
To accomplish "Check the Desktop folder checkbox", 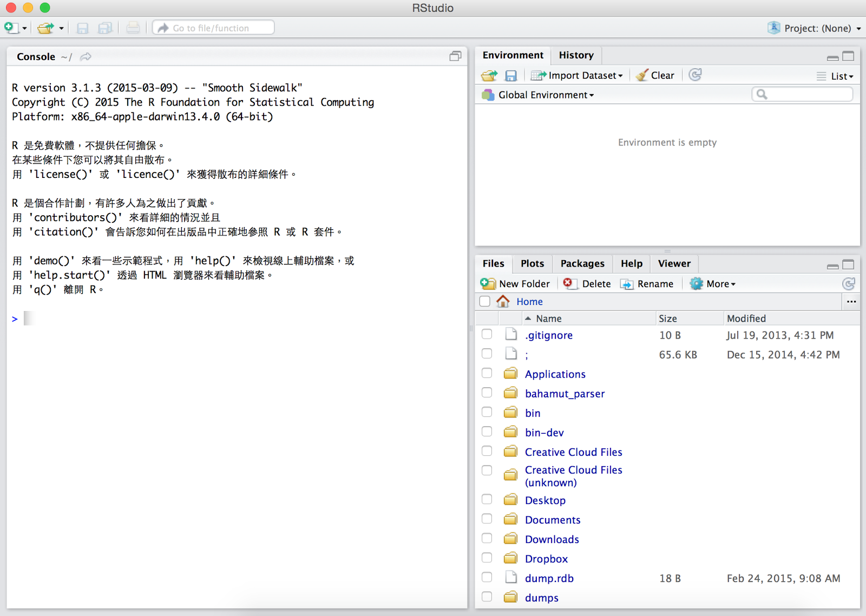I will tap(487, 499).
